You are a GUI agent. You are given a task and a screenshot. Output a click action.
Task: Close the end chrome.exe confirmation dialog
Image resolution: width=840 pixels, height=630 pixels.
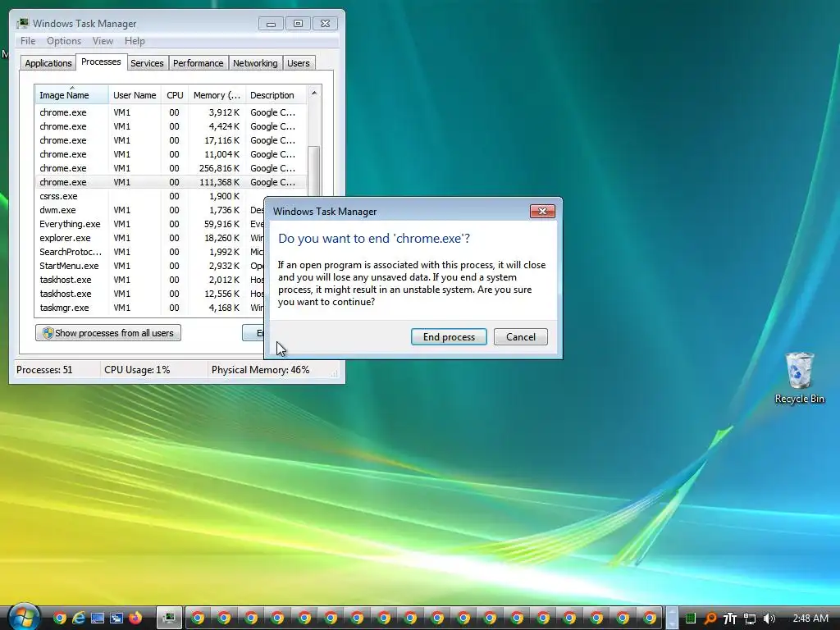542,211
